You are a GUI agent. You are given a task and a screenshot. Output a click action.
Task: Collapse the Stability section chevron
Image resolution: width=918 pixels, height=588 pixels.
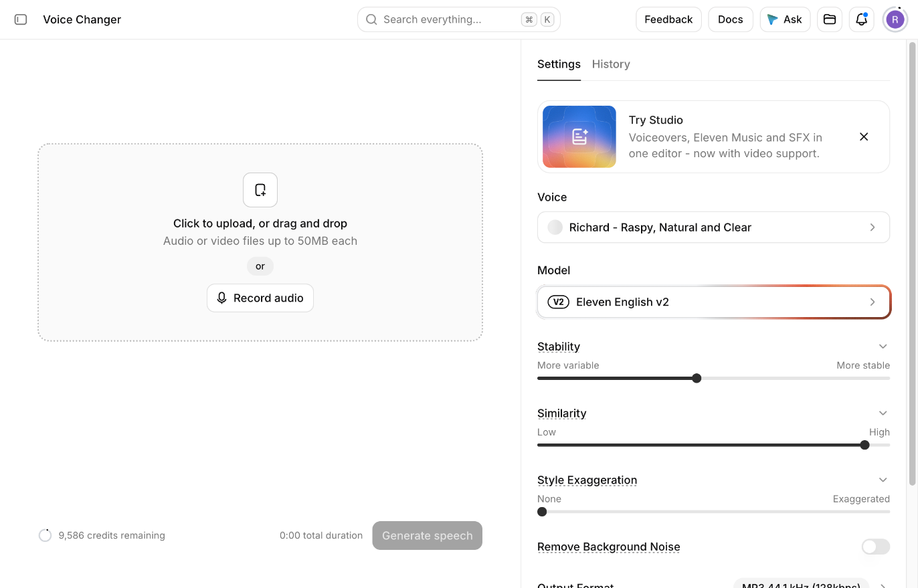pos(883,347)
